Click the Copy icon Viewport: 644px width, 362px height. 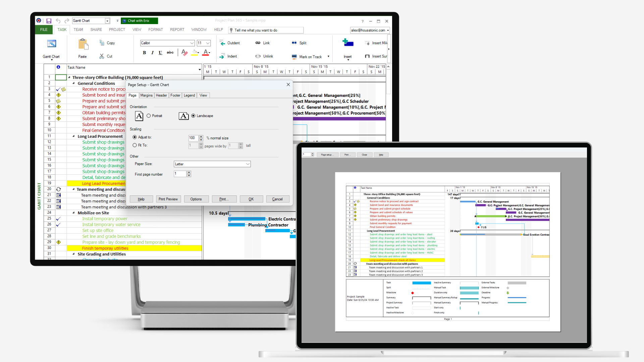102,43
